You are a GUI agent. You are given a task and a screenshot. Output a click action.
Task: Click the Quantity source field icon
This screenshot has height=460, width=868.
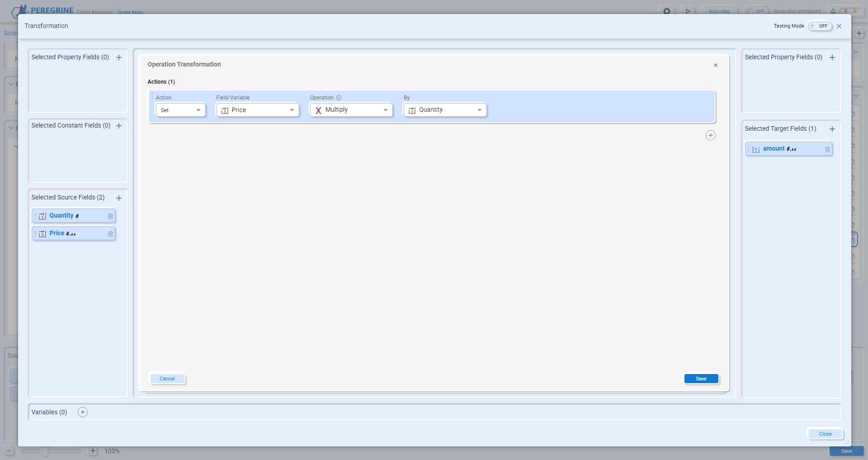(42, 216)
